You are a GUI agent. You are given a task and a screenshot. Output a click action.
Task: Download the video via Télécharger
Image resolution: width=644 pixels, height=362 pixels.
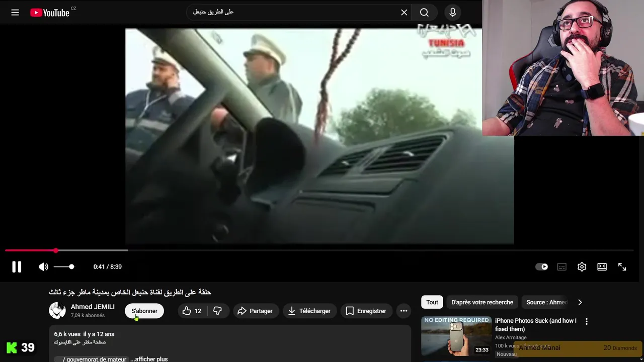(309, 311)
